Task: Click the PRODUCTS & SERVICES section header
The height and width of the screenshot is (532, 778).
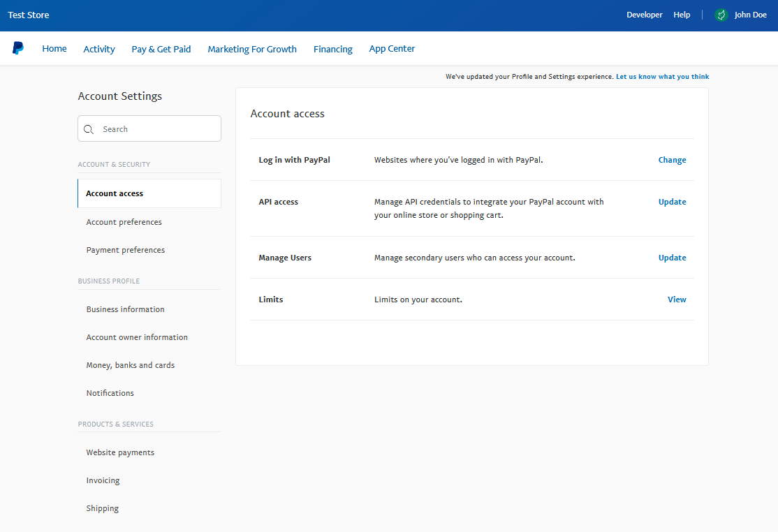Action: [116, 424]
